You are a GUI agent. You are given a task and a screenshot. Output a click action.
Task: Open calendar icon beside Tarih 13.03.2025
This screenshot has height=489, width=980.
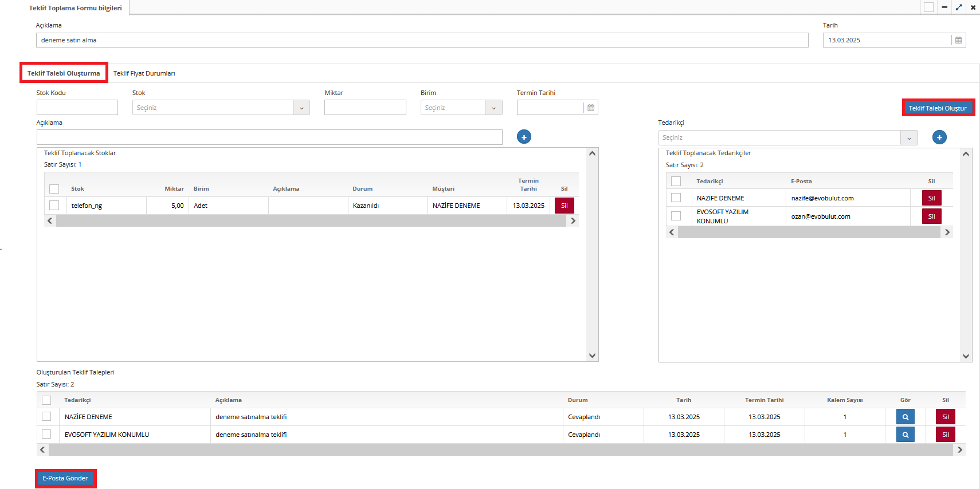click(x=958, y=40)
